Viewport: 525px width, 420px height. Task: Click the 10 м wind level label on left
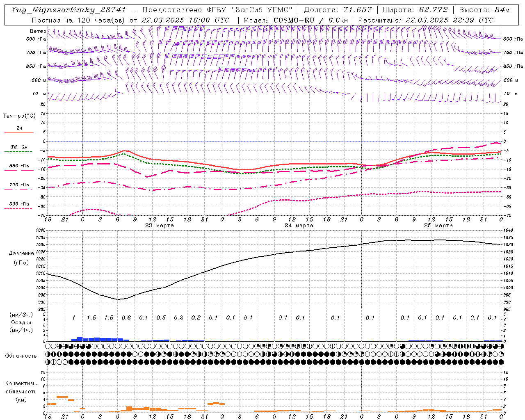pyautogui.click(x=39, y=94)
